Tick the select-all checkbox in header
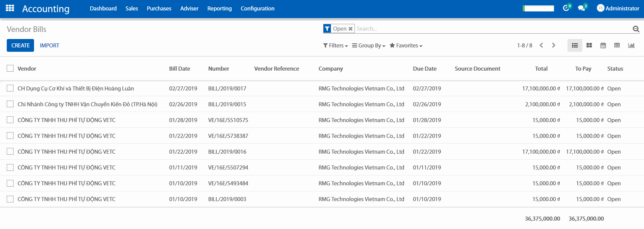Screen dimensions: 644x229 pyautogui.click(x=10, y=69)
